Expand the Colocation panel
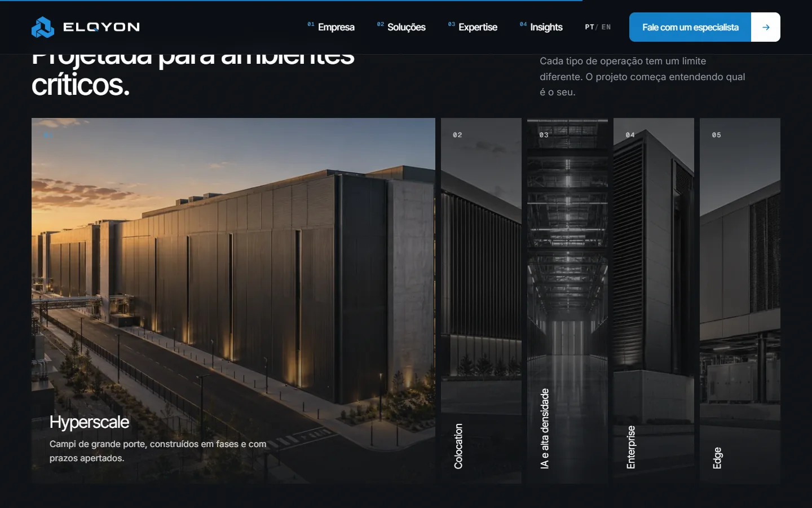The image size is (812, 508). (x=481, y=300)
